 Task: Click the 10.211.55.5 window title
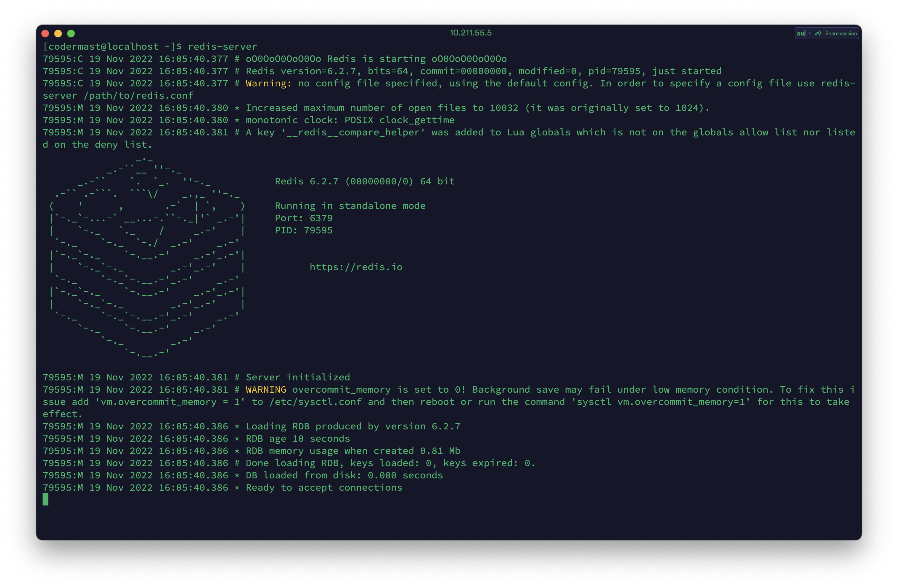471,33
